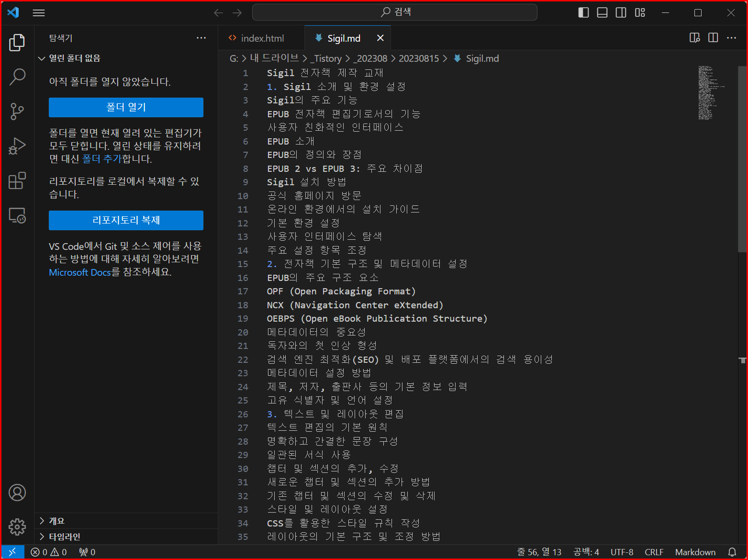Click the remote window status icon

click(13, 552)
